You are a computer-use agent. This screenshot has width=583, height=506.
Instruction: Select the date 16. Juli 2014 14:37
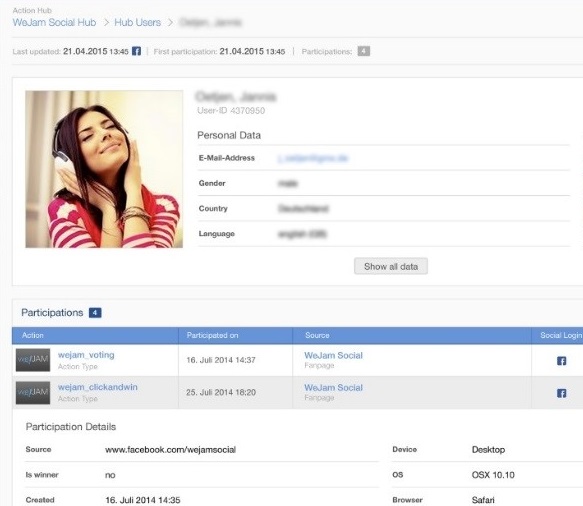pyautogui.click(x=221, y=360)
